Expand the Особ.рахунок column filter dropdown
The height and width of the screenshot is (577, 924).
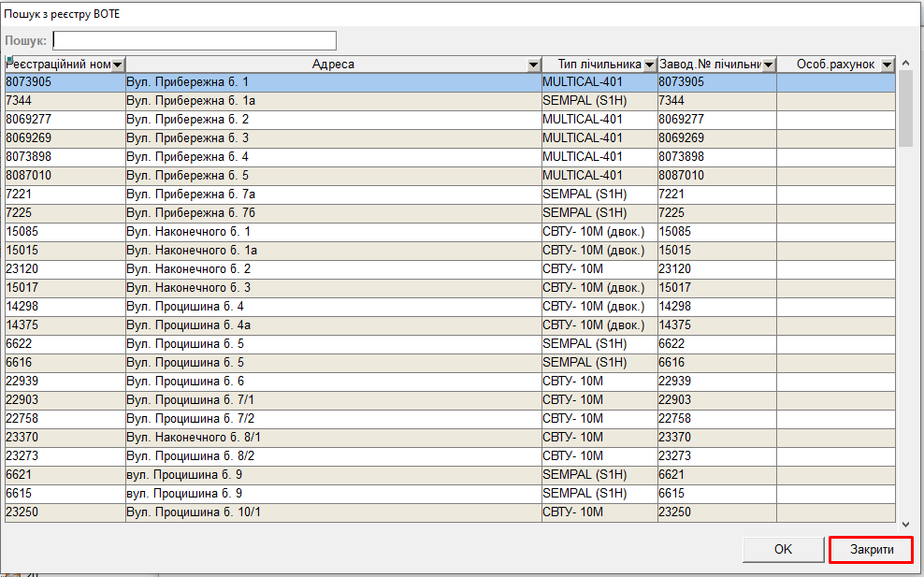pyautogui.click(x=887, y=65)
